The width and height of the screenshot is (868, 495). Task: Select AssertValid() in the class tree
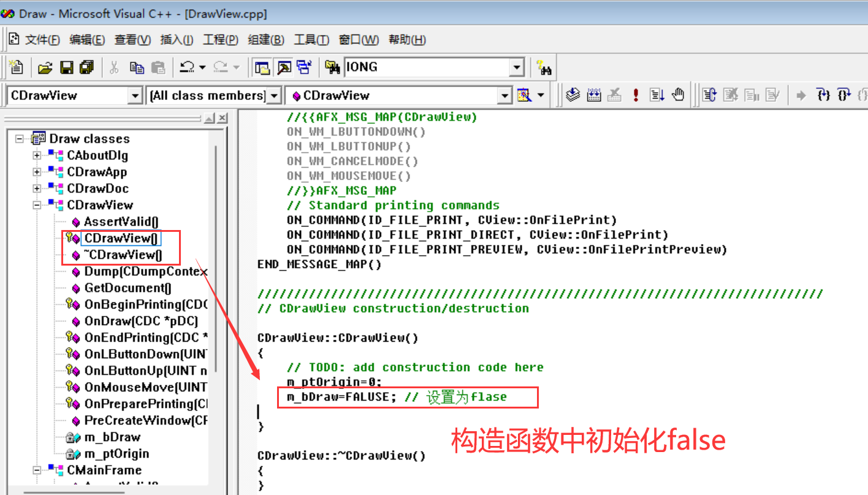[121, 221]
